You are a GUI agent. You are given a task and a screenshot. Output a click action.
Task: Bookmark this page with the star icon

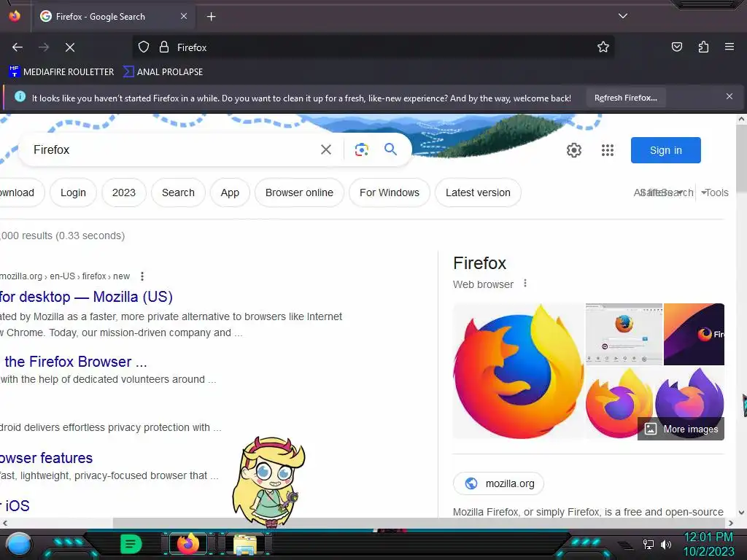(603, 47)
